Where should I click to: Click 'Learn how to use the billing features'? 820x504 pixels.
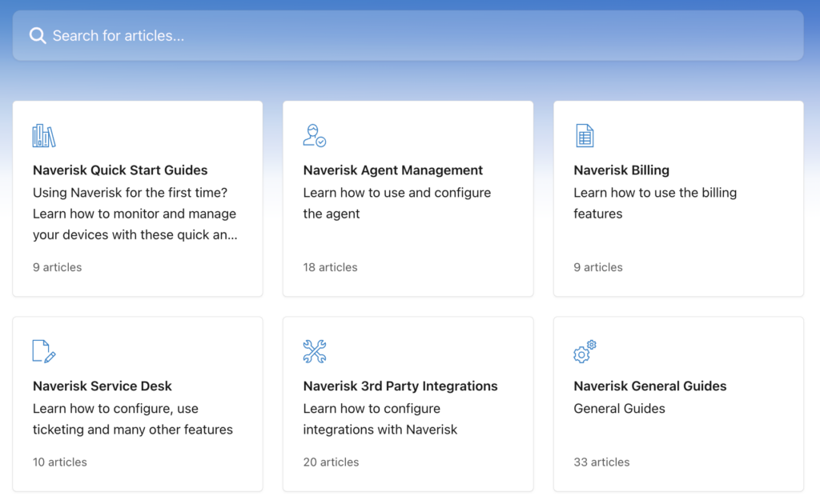tap(655, 203)
